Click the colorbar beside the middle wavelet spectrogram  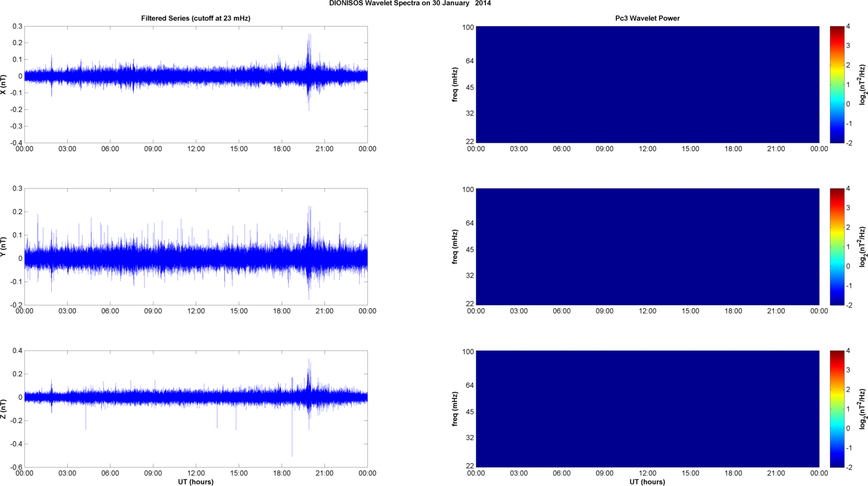tap(837, 246)
